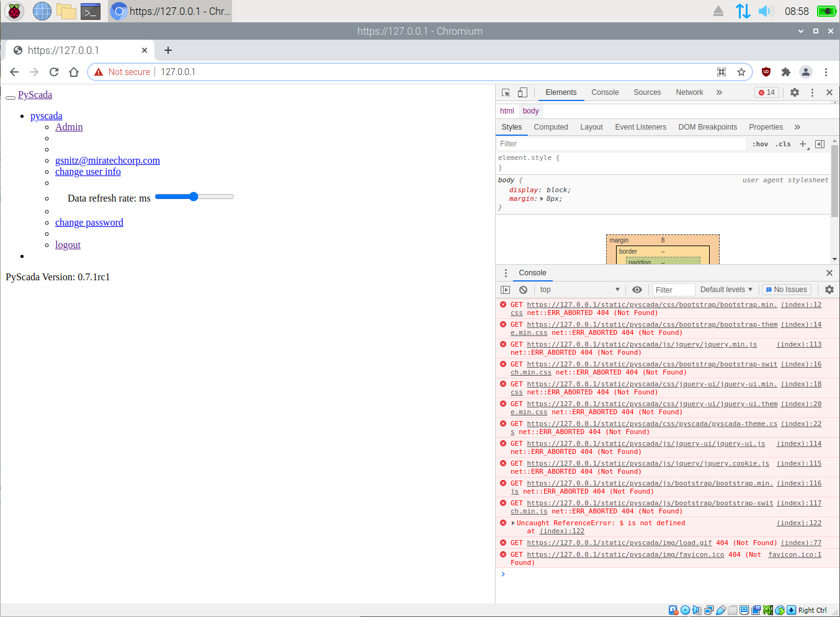Image resolution: width=840 pixels, height=617 pixels.
Task: Click No Issues toggle in console toolbar
Action: click(x=786, y=289)
